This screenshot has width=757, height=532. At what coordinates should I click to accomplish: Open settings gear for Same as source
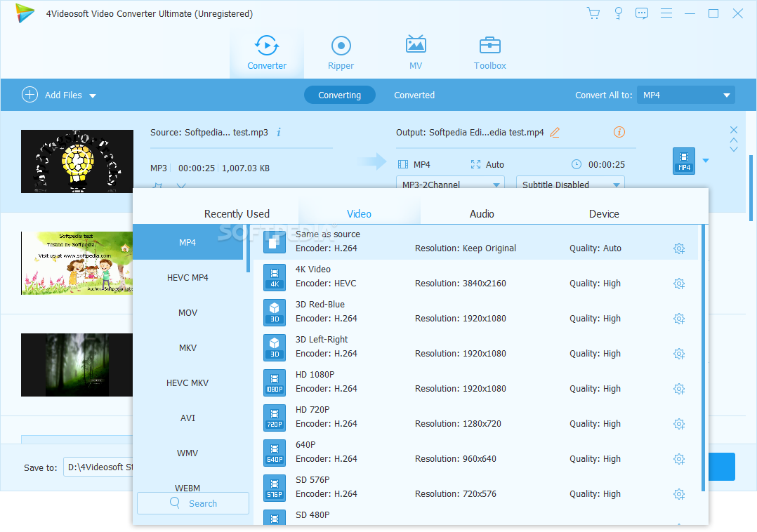[x=679, y=248]
